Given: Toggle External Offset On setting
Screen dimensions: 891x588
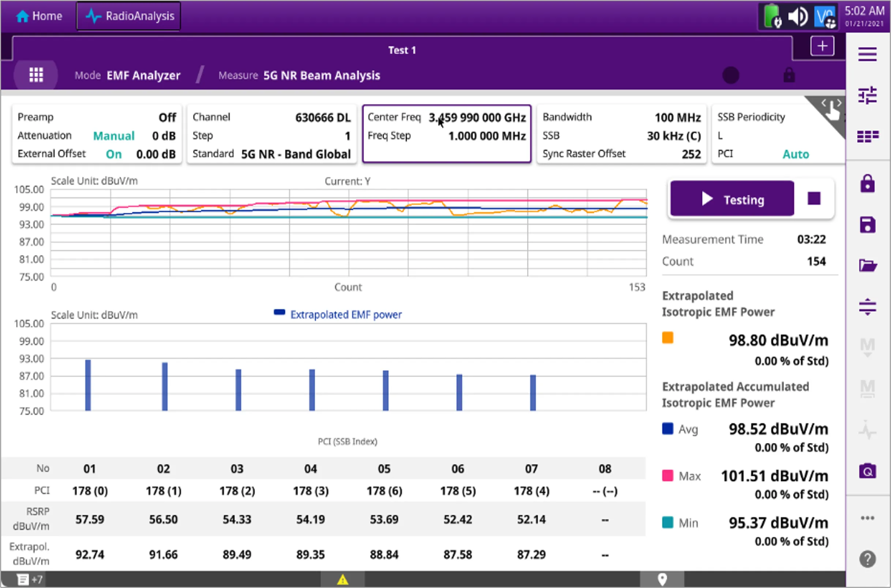Looking at the screenshot, I should point(113,154).
